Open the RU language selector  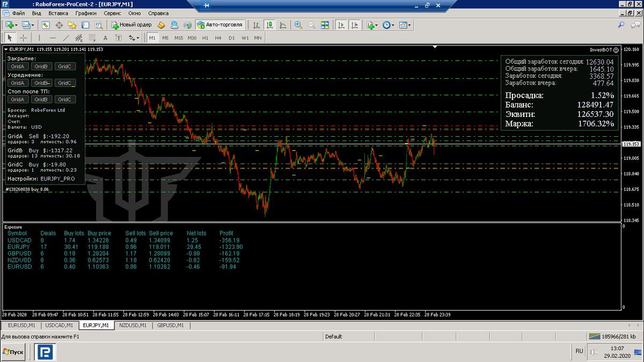tap(579, 351)
